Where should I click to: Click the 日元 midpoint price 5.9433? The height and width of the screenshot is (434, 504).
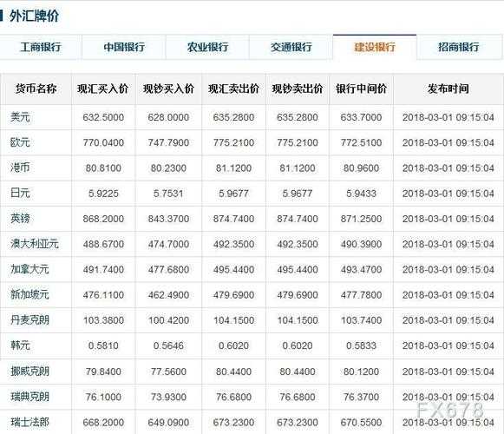click(x=361, y=194)
